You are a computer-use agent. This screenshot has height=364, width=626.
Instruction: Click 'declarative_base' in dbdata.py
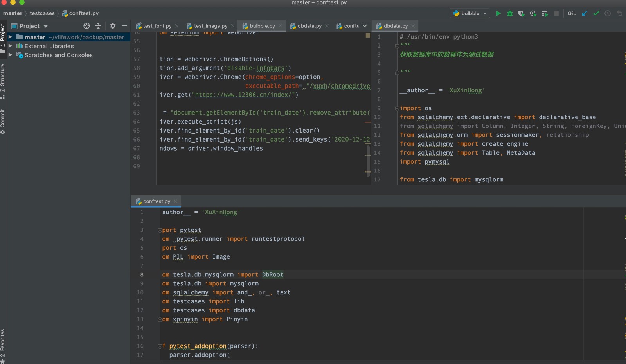[x=567, y=117]
